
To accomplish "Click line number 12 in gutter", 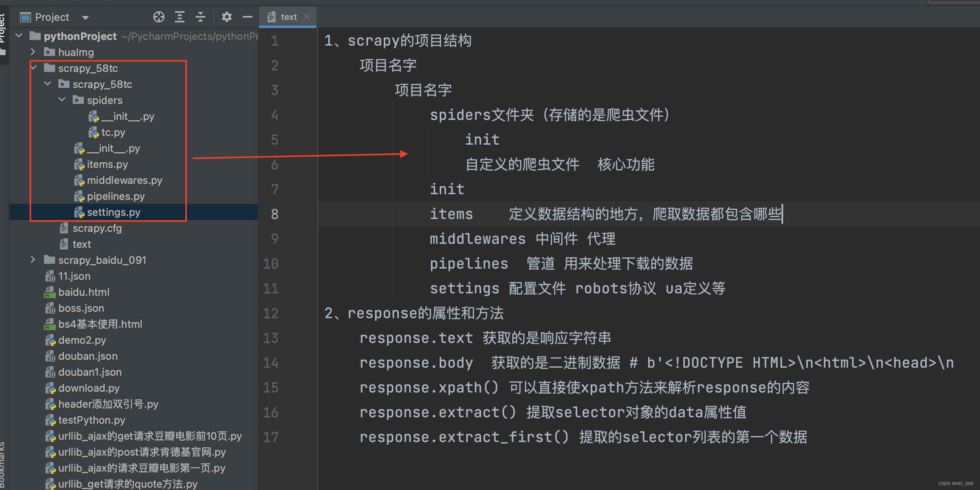I will [271, 313].
